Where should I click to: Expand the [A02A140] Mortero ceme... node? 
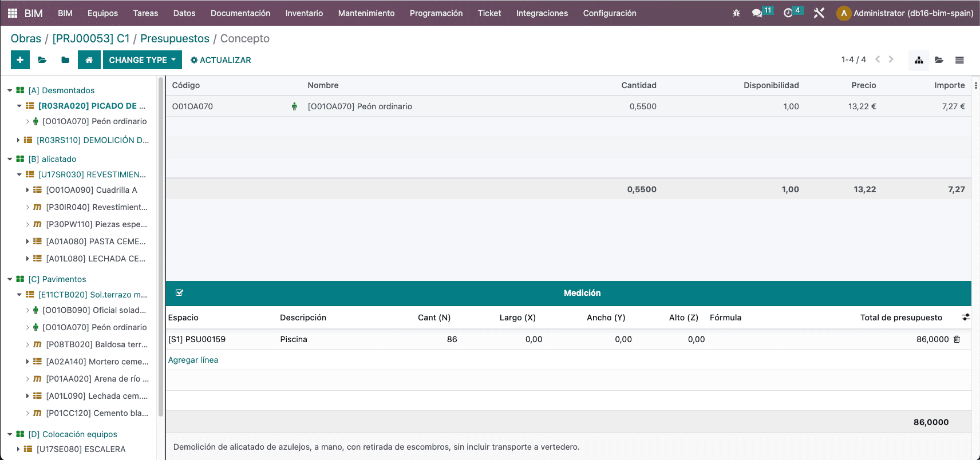(x=27, y=362)
